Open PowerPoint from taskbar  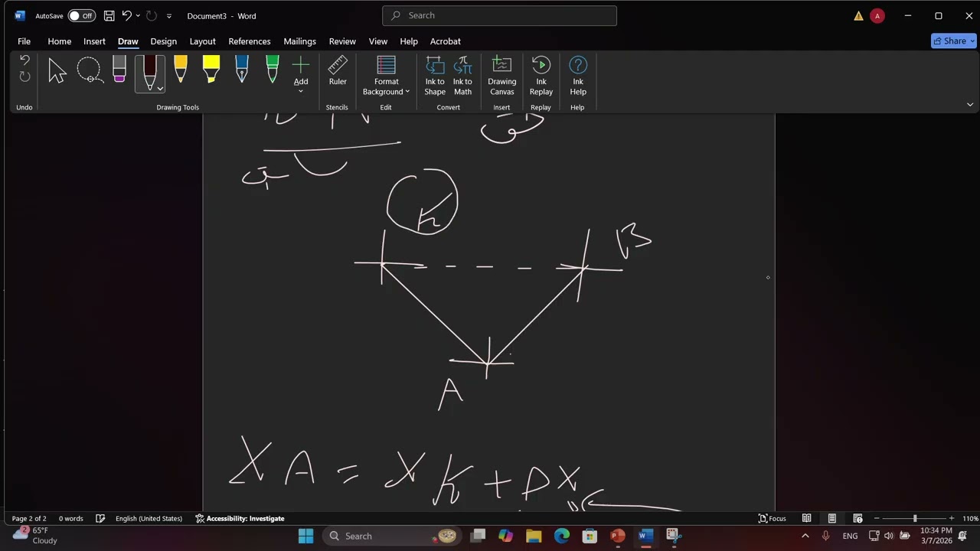pyautogui.click(x=617, y=536)
